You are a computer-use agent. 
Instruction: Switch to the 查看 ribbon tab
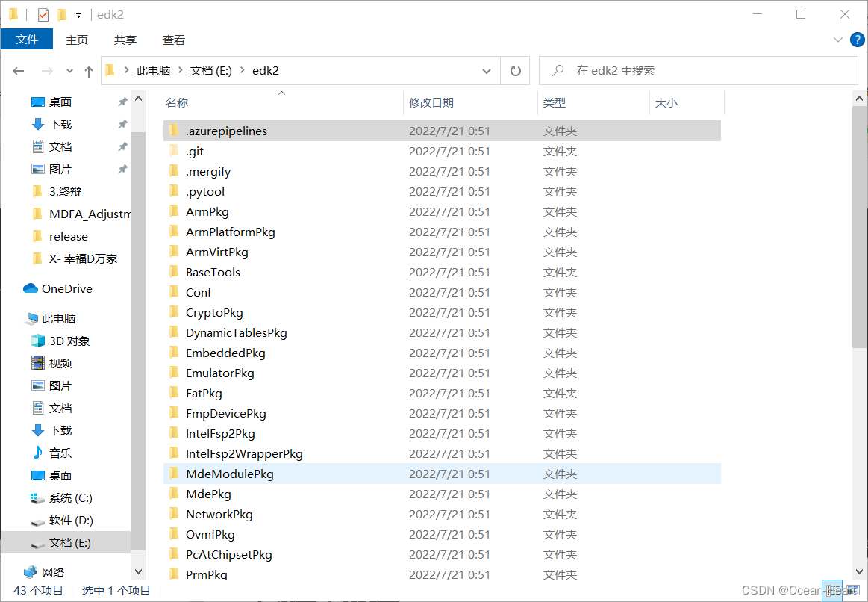173,40
